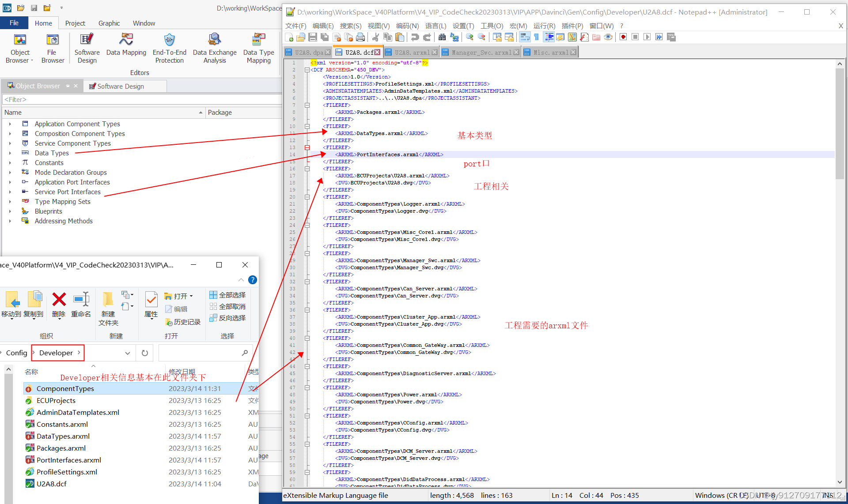This screenshot has height=504, width=848.
Task: Click the Developer breadcrumb in the path bar
Action: (56, 353)
